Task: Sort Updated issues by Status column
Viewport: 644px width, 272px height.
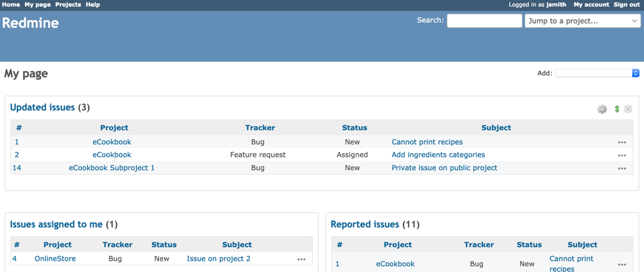Action: point(355,128)
